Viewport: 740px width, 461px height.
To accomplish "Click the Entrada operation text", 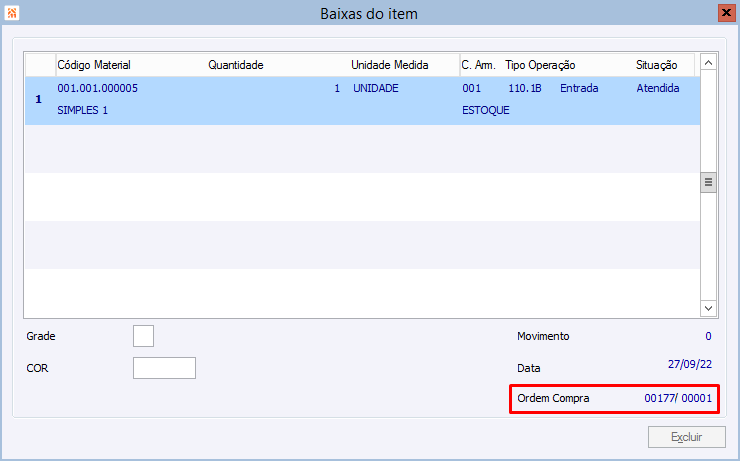I will (x=579, y=88).
